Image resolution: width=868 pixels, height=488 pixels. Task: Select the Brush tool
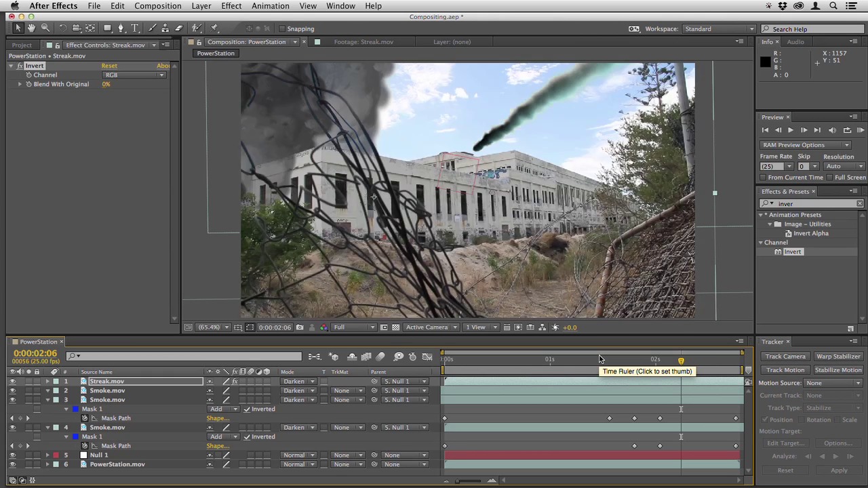[x=153, y=28]
